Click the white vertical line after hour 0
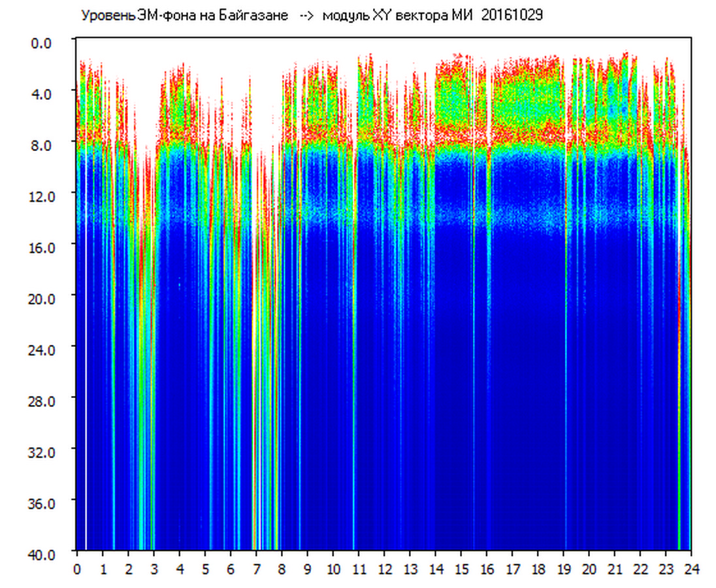 click(86, 392)
